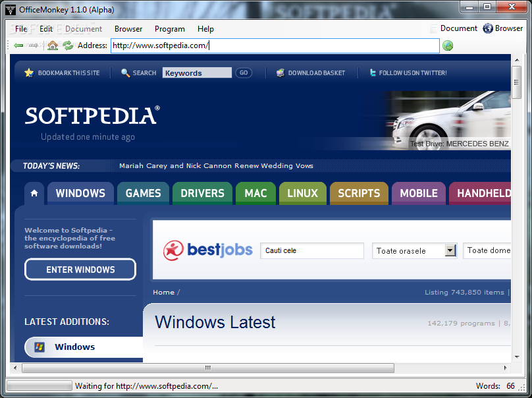Click the Keywords search field
Viewport: 532px width, 398px height.
click(x=197, y=72)
